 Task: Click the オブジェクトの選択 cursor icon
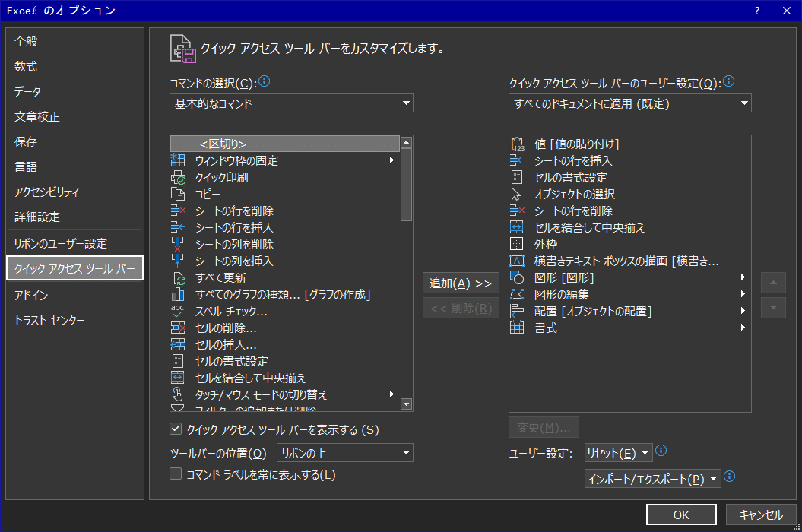point(516,194)
